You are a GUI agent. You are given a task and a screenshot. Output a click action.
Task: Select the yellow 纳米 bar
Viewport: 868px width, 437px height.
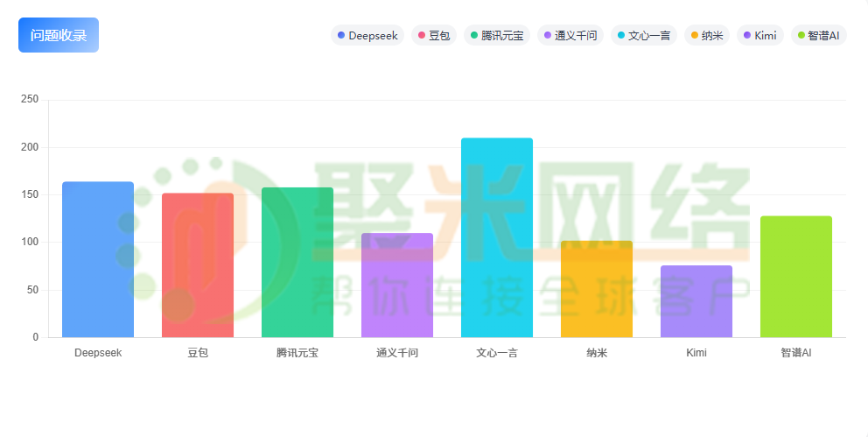click(597, 289)
